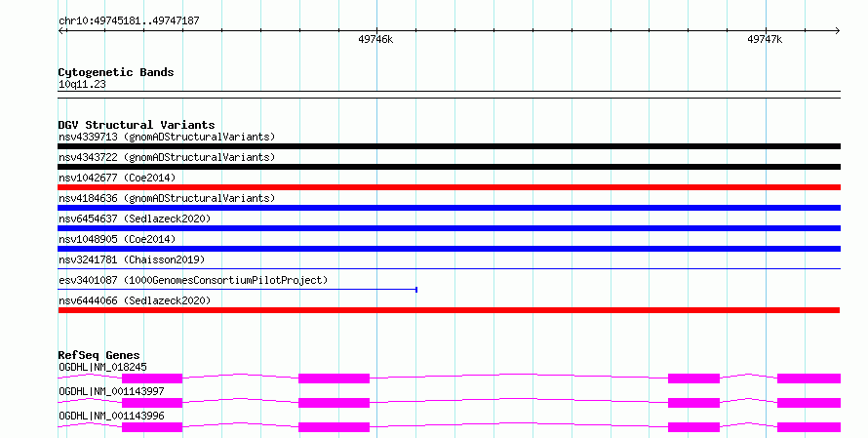The width and height of the screenshot is (868, 438).
Task: Select the third exon of OGDHL|NM_001143996
Action: [693, 427]
